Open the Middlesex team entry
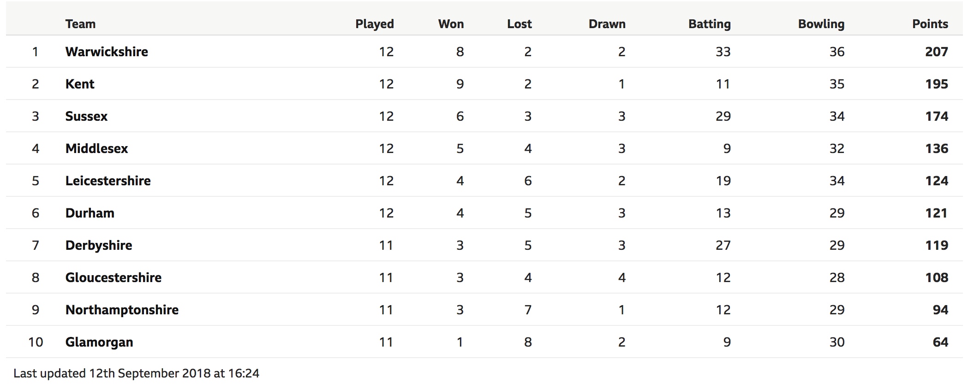The width and height of the screenshot is (980, 389). click(x=96, y=148)
